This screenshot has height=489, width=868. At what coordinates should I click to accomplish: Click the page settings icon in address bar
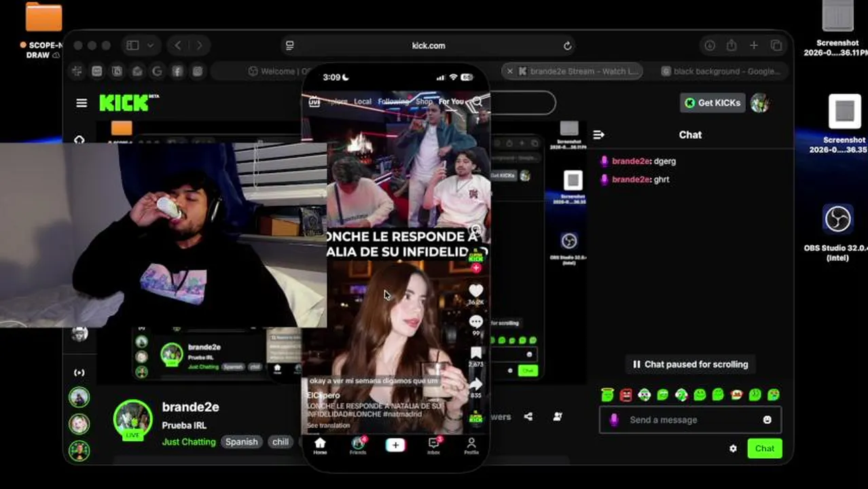pos(290,46)
